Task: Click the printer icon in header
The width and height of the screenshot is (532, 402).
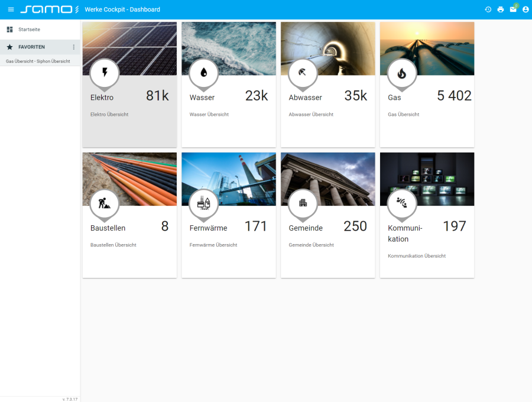Action: tap(501, 9)
